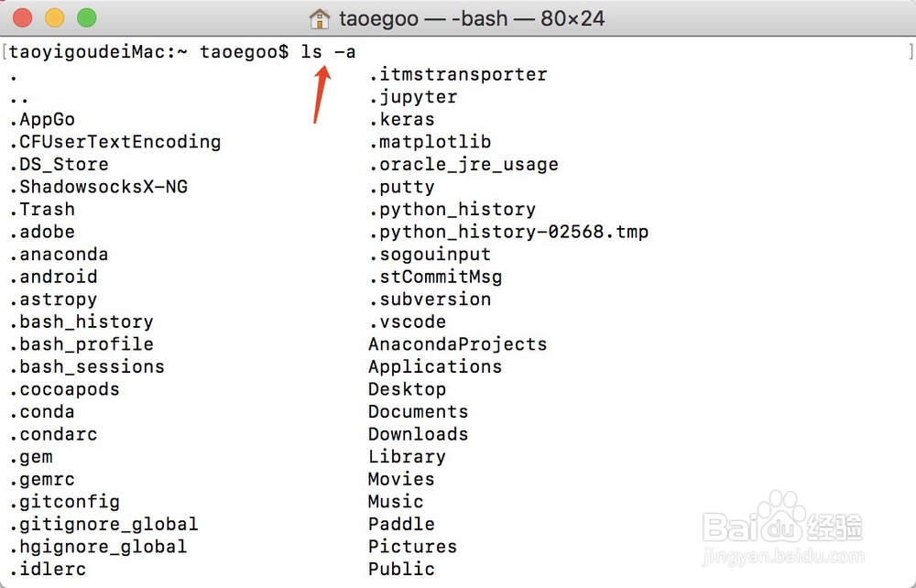Screen dimensions: 916x588
Task: Click the window title text taoegoo -bash
Action: tap(472, 18)
